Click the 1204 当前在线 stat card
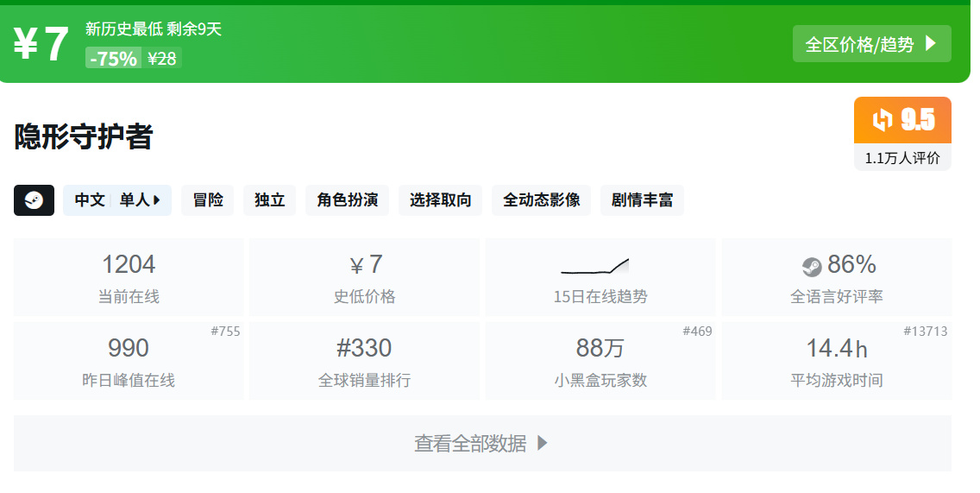The image size is (980, 493). (129, 277)
